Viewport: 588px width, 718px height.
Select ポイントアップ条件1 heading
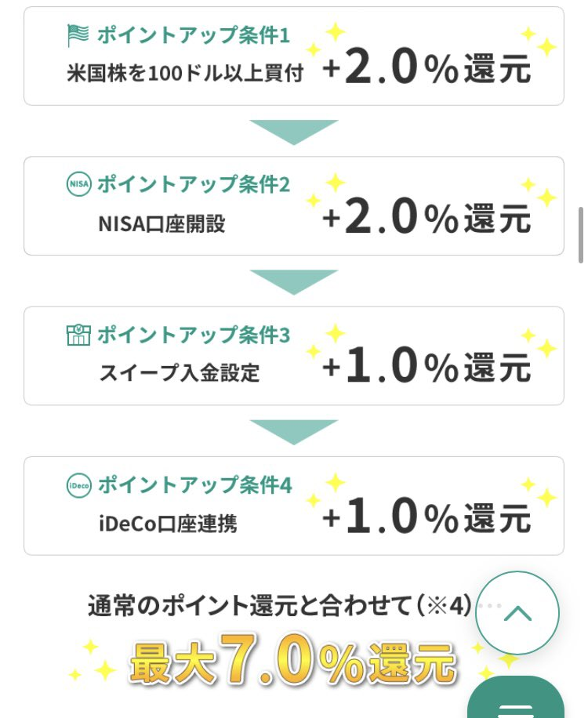[193, 35]
